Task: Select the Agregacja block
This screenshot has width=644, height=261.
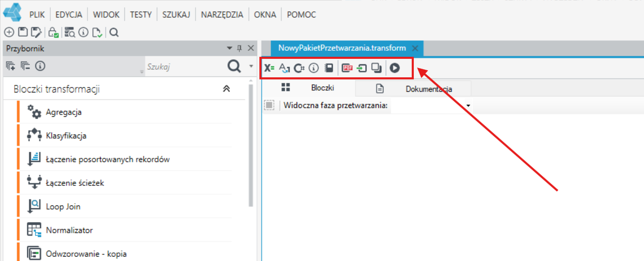Action: click(125, 112)
